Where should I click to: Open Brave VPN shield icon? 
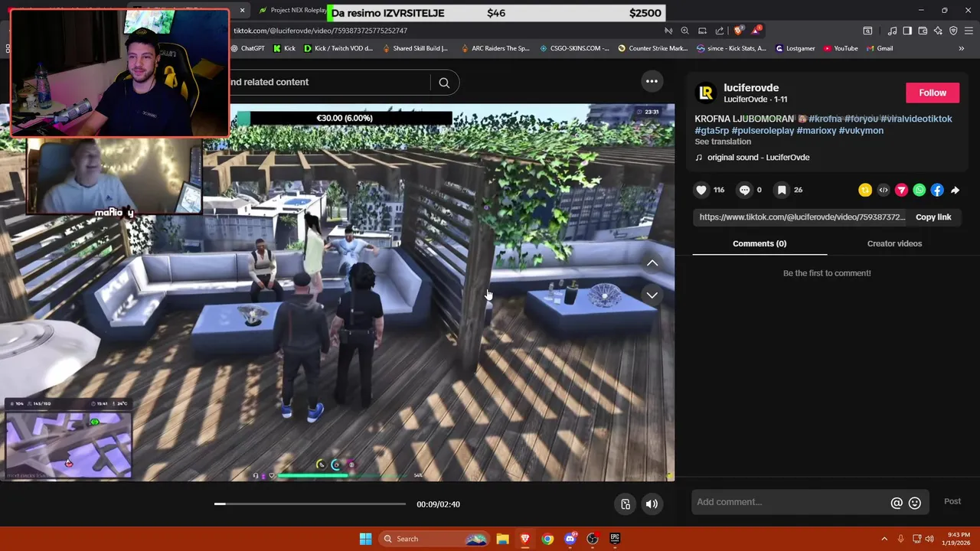point(953,31)
